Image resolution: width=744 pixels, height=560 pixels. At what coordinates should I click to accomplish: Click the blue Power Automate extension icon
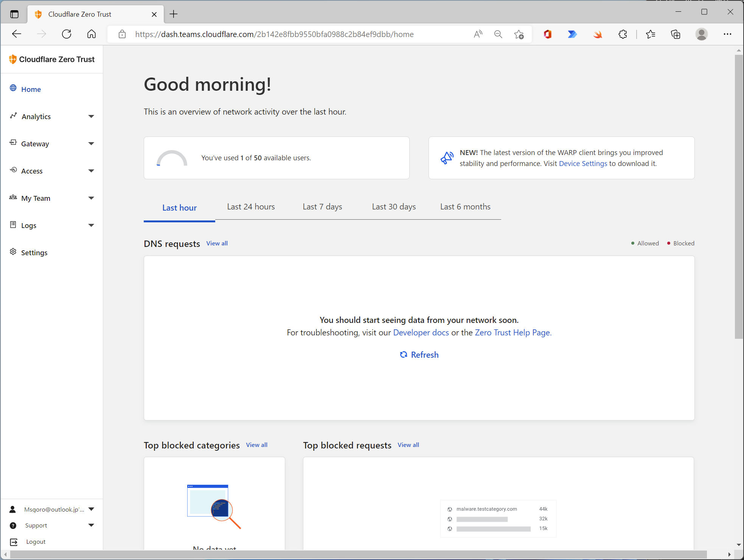(x=572, y=34)
